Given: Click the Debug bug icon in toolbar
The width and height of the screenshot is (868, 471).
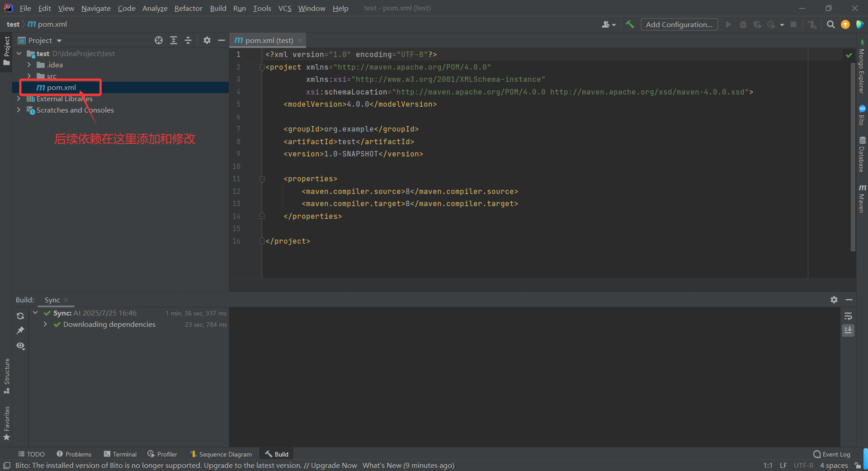Looking at the screenshot, I should 743,24.
